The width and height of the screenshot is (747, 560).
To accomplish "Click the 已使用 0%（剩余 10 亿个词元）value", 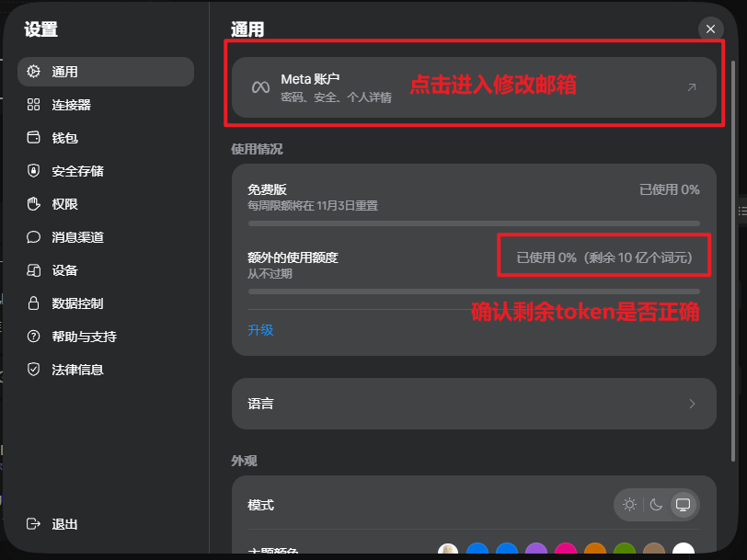I will click(x=604, y=257).
